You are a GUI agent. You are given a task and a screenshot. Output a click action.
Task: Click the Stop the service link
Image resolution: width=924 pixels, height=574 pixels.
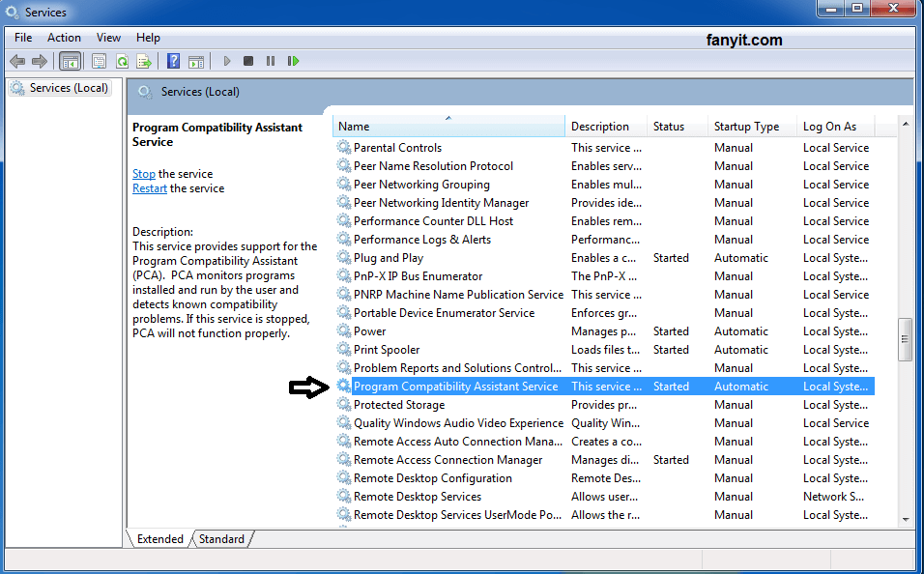coord(143,174)
